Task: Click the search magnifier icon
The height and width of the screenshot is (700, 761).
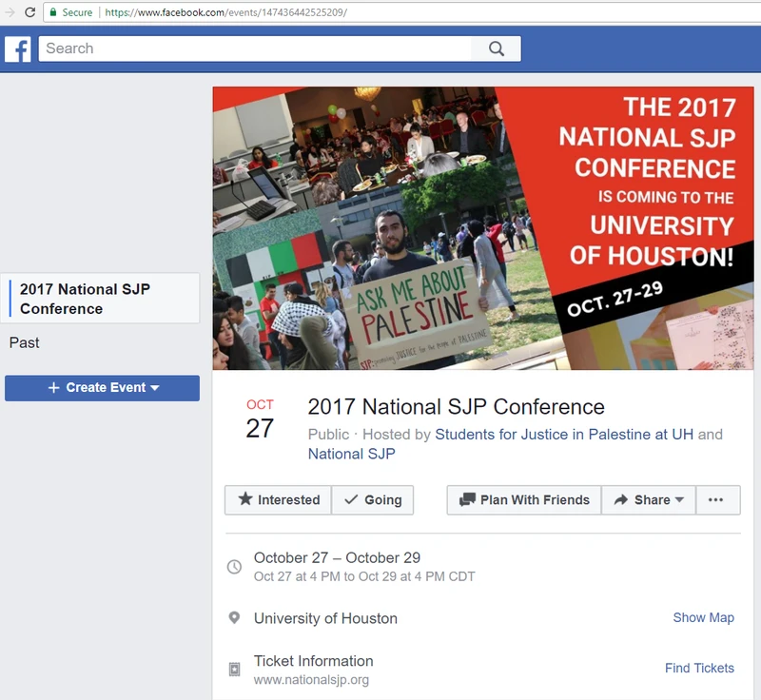Action: coord(496,49)
